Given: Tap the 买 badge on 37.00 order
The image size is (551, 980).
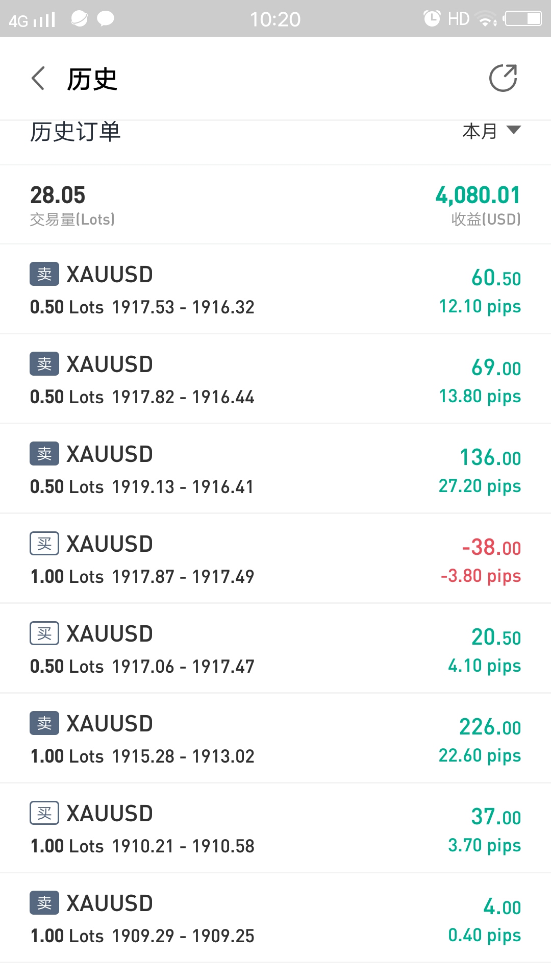Looking at the screenshot, I should (x=44, y=813).
